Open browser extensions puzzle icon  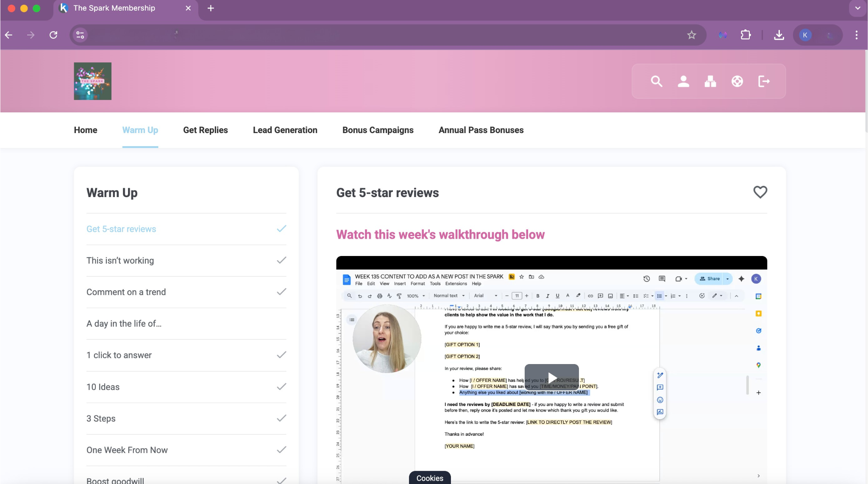tap(746, 35)
